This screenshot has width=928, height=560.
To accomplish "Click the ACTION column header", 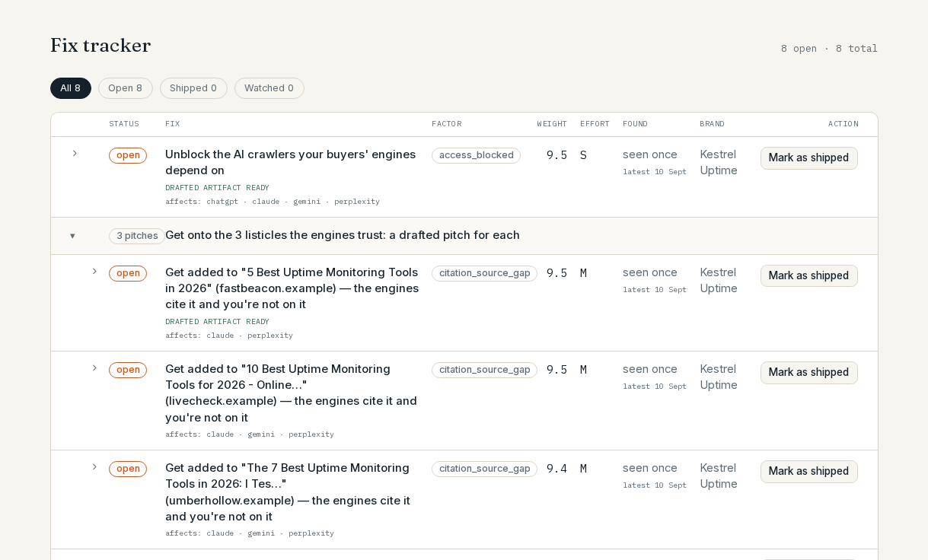I will [843, 124].
